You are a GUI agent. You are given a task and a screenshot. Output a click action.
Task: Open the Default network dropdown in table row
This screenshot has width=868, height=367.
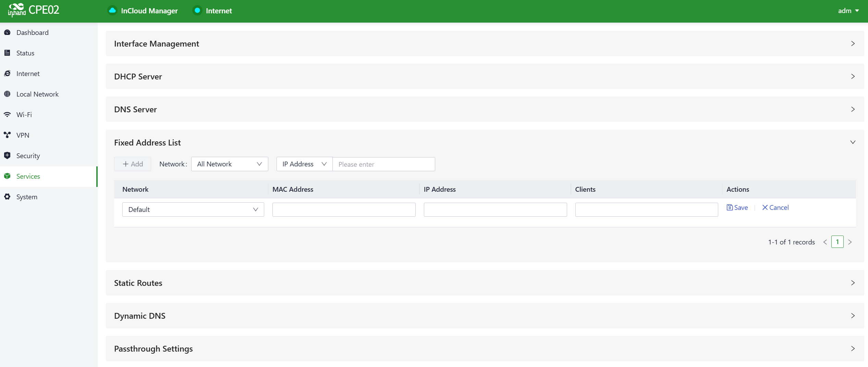coord(193,210)
